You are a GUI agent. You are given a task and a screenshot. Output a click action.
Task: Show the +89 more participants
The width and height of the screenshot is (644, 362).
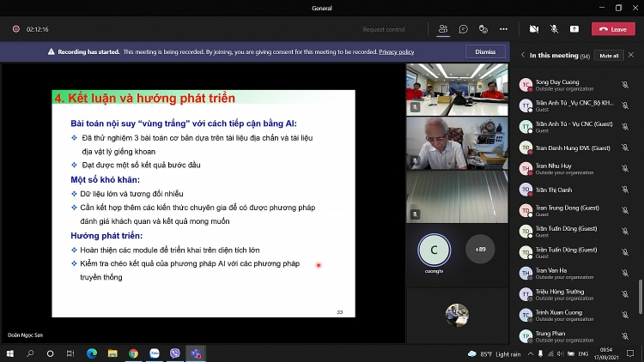[x=480, y=250]
